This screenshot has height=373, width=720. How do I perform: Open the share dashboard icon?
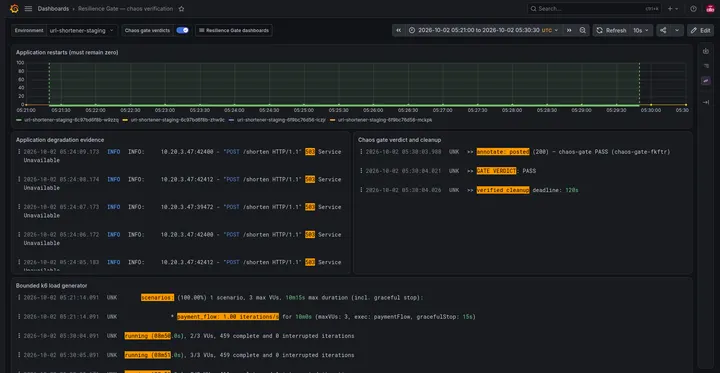click(663, 30)
